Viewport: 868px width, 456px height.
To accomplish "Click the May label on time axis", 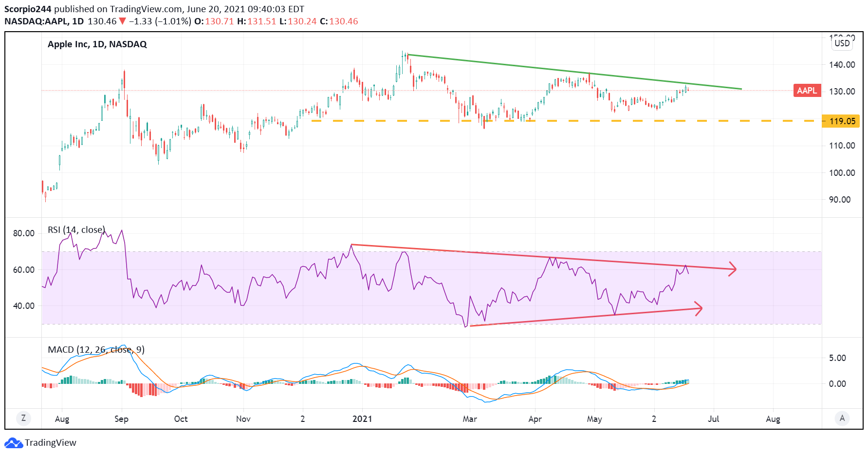I will [x=594, y=419].
